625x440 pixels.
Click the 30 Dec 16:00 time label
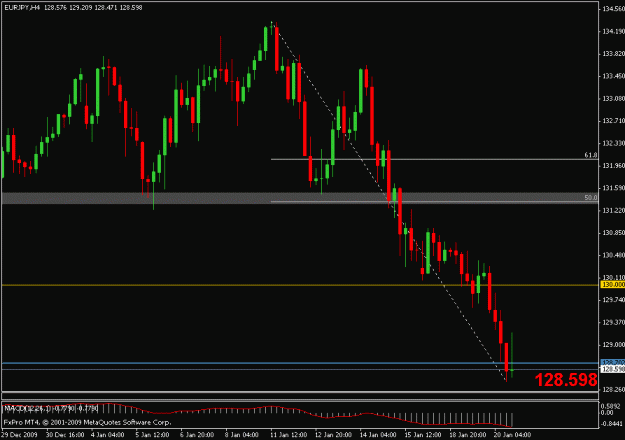tap(65, 434)
